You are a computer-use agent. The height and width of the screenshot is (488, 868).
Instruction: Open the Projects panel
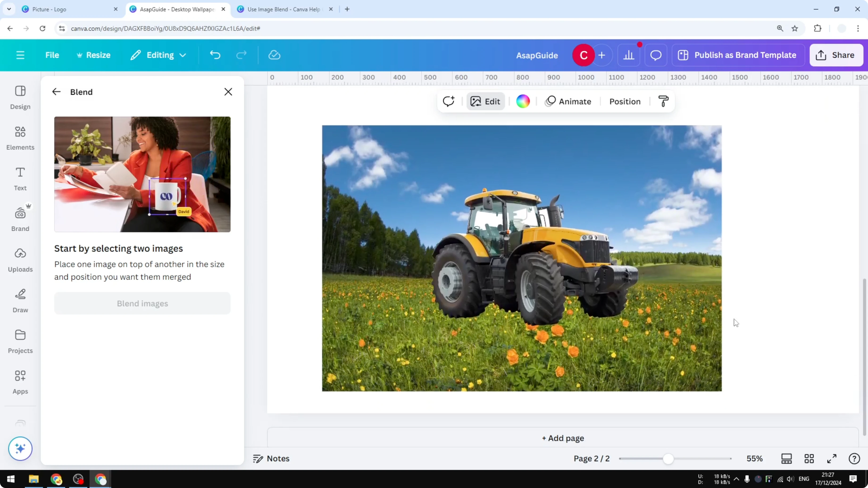(x=20, y=341)
